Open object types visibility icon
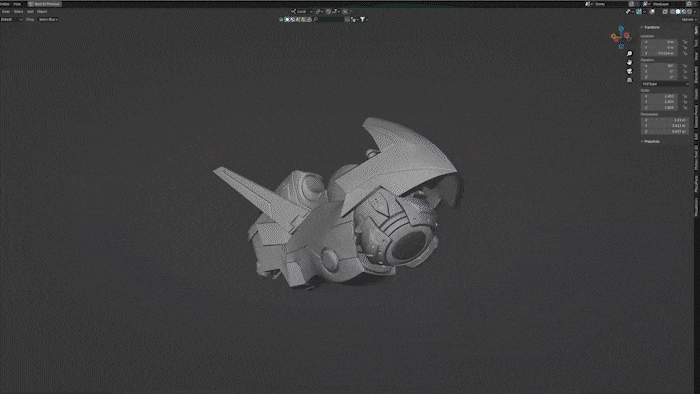Viewport: 700px width, 394px height. pos(629,12)
